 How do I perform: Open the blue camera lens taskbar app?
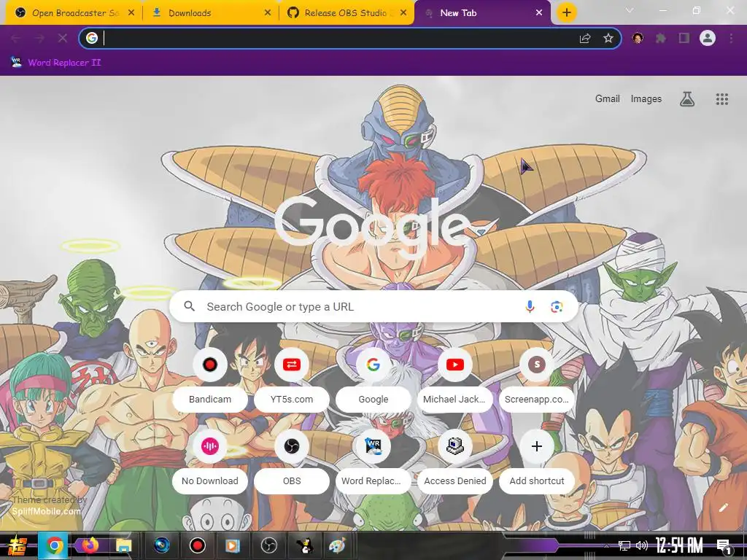pos(162,545)
